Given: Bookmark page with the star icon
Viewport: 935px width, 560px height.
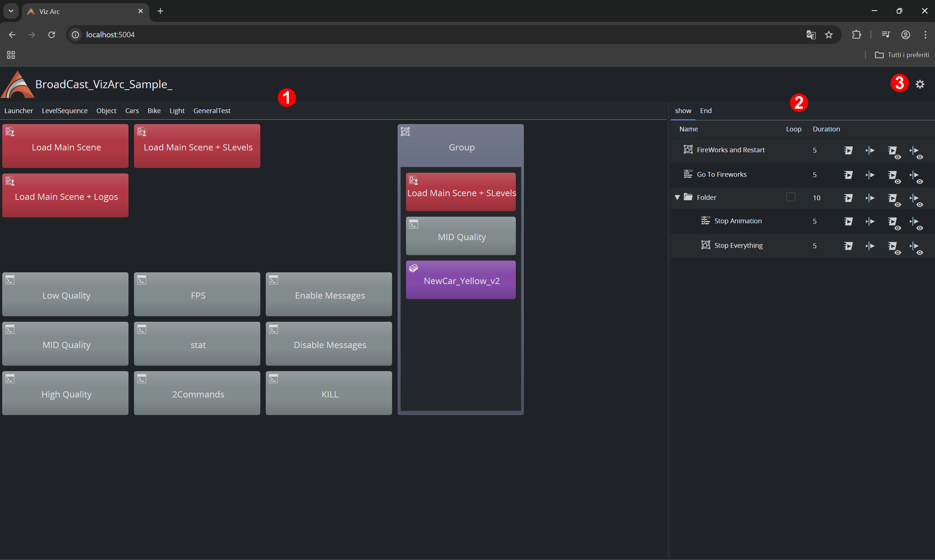Looking at the screenshot, I should [x=828, y=35].
